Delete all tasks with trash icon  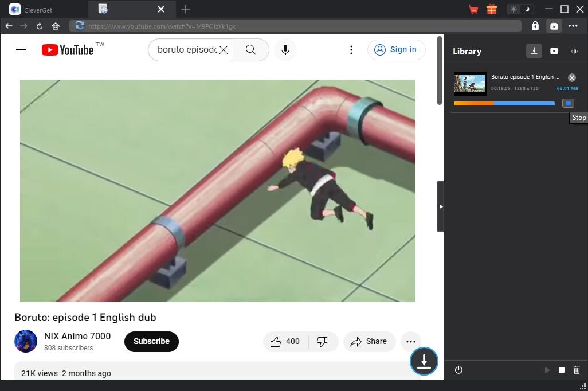577,370
